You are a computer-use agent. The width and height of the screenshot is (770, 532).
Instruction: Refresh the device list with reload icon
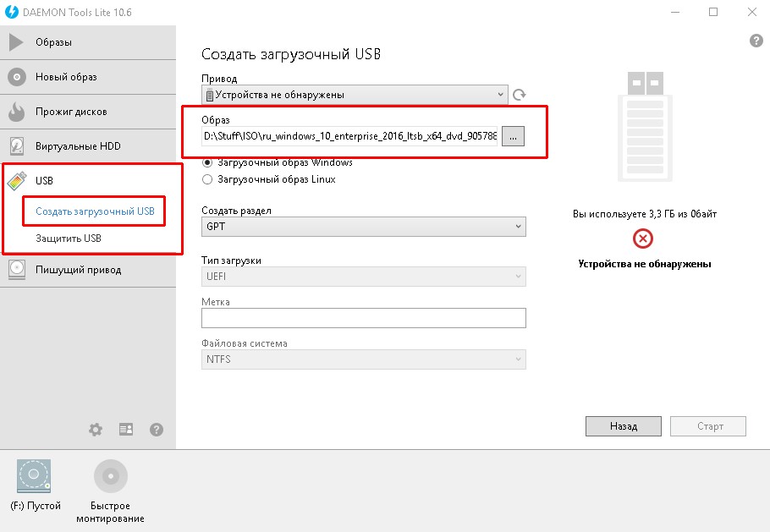pyautogui.click(x=519, y=95)
